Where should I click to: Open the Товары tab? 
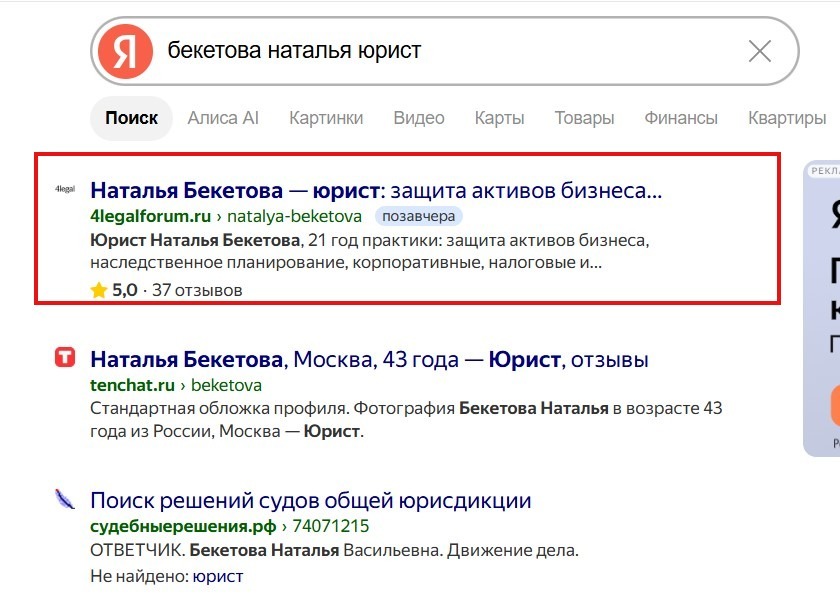coord(584,118)
